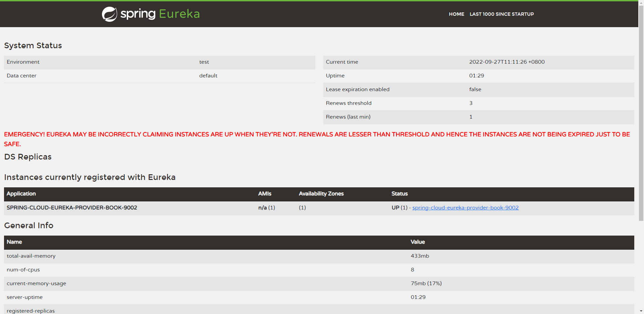The image size is (644, 314).
Task: Click scrollbar down arrow
Action: [x=641, y=311]
